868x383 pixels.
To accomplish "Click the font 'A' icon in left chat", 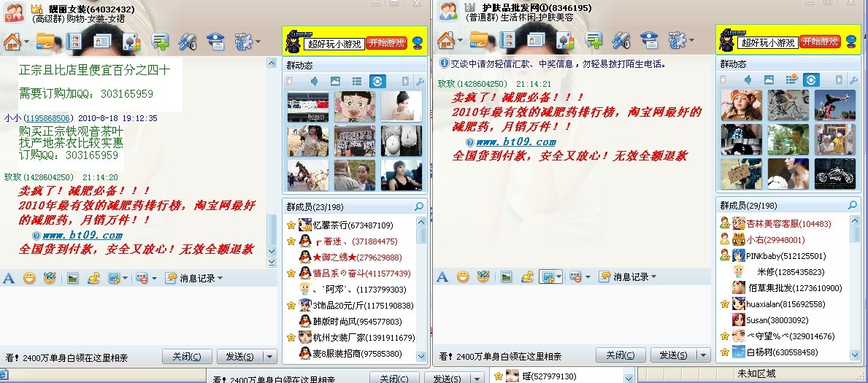I will click(9, 279).
